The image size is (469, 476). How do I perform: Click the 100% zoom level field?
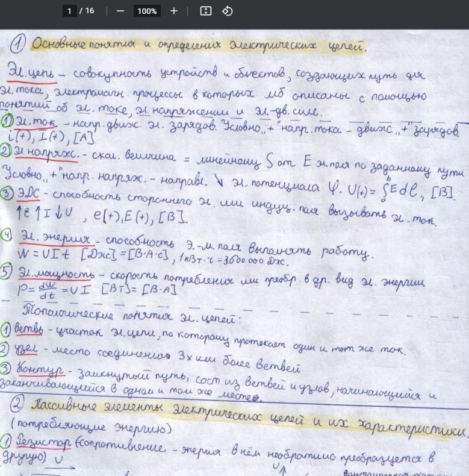pyautogui.click(x=147, y=11)
